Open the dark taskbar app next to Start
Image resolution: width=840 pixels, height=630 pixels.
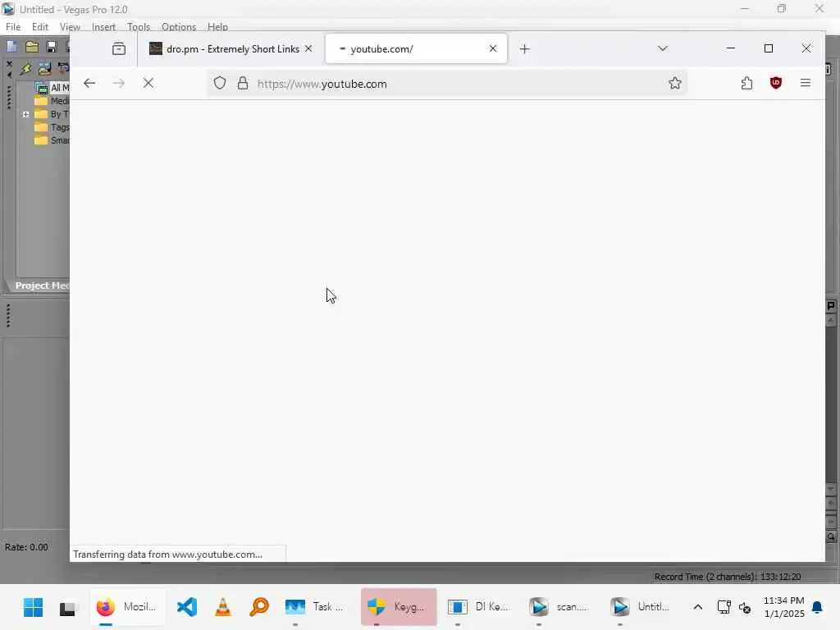[67, 607]
